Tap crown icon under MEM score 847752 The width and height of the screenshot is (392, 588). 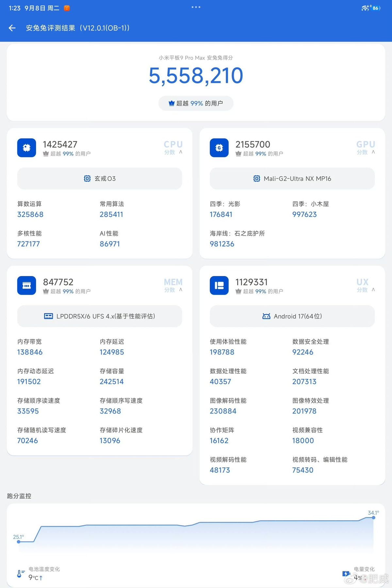coord(46,291)
